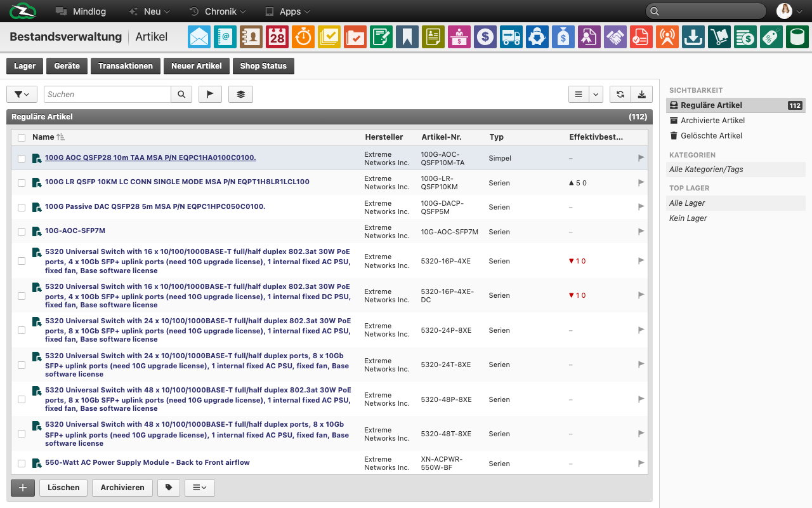812x508 pixels.
Task: Check the 5320-16P-4XE row checkbox
Action: 22,261
